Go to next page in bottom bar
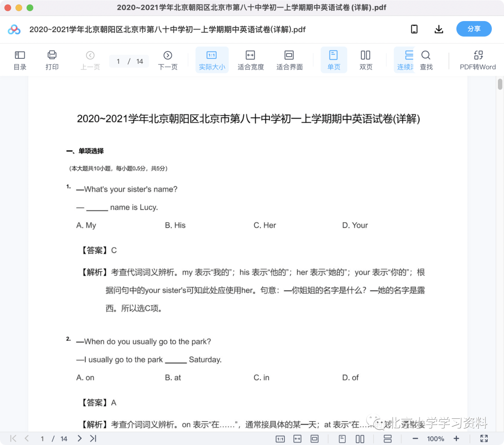This screenshot has height=445, width=504. pos(79,438)
